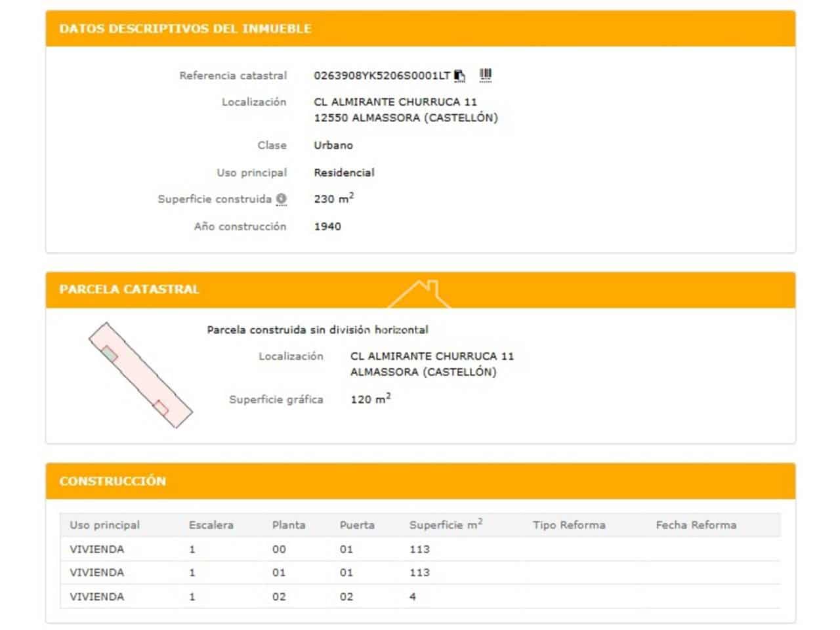Click the construction year value 1940
840x630 pixels.
click(x=327, y=226)
